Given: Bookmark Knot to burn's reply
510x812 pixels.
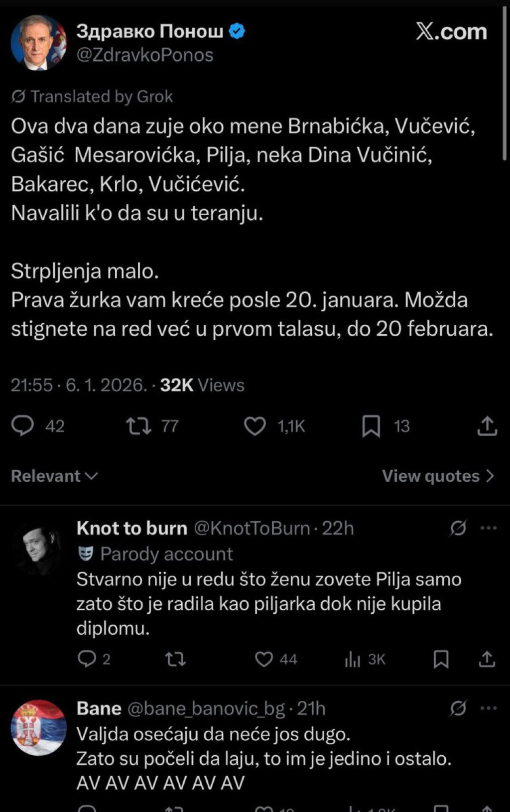Looking at the screenshot, I should [x=441, y=659].
